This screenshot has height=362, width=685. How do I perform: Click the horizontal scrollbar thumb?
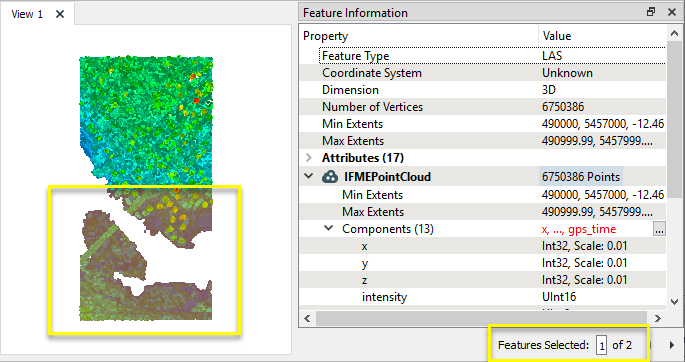[481, 318]
